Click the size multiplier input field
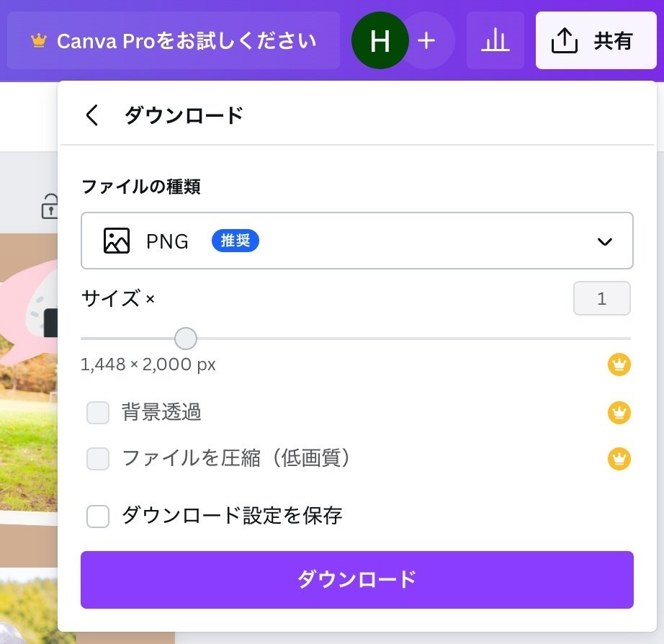The width and height of the screenshot is (664, 644). click(602, 298)
